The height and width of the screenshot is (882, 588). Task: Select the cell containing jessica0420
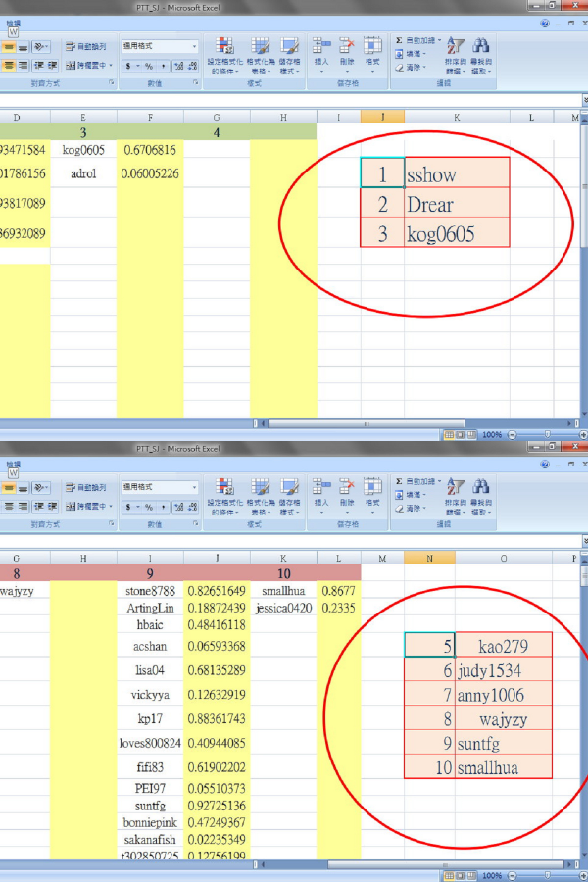coord(283,608)
